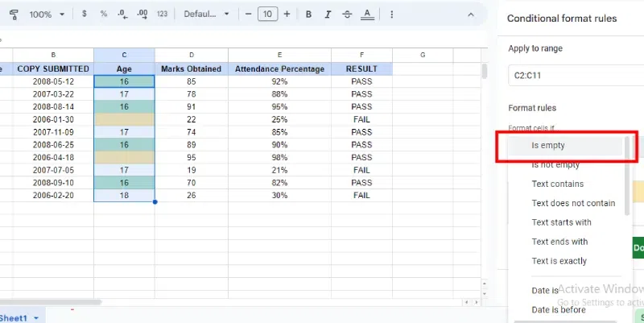Screen dimensions: 644x323
Task: Click the condition dropdown list scrollbar
Action: (x=627, y=176)
